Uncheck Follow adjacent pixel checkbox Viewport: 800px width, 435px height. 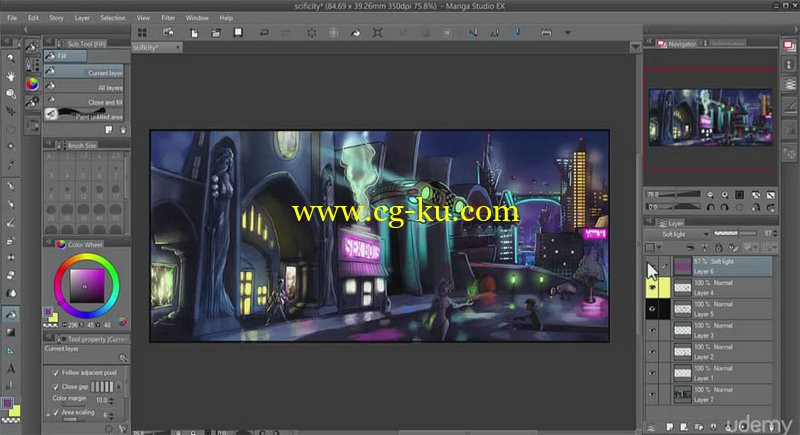56,373
